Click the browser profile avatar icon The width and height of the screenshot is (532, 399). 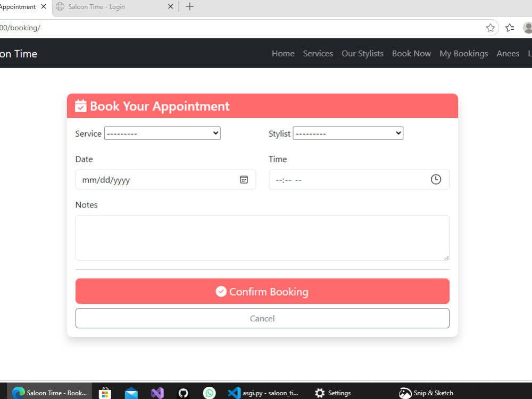tap(528, 28)
